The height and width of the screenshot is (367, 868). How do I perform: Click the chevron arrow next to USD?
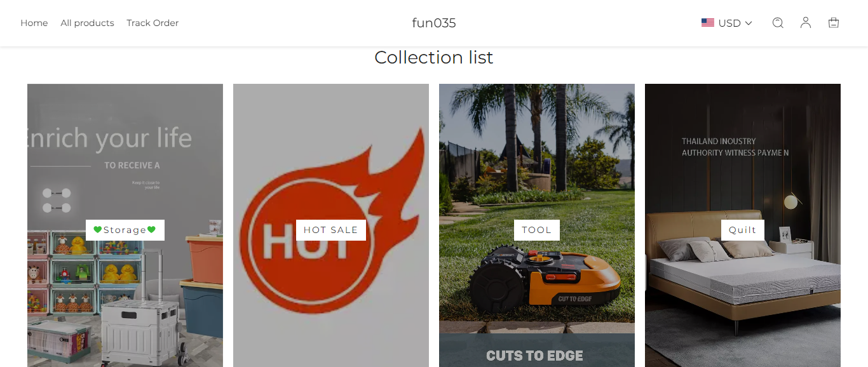click(x=749, y=23)
